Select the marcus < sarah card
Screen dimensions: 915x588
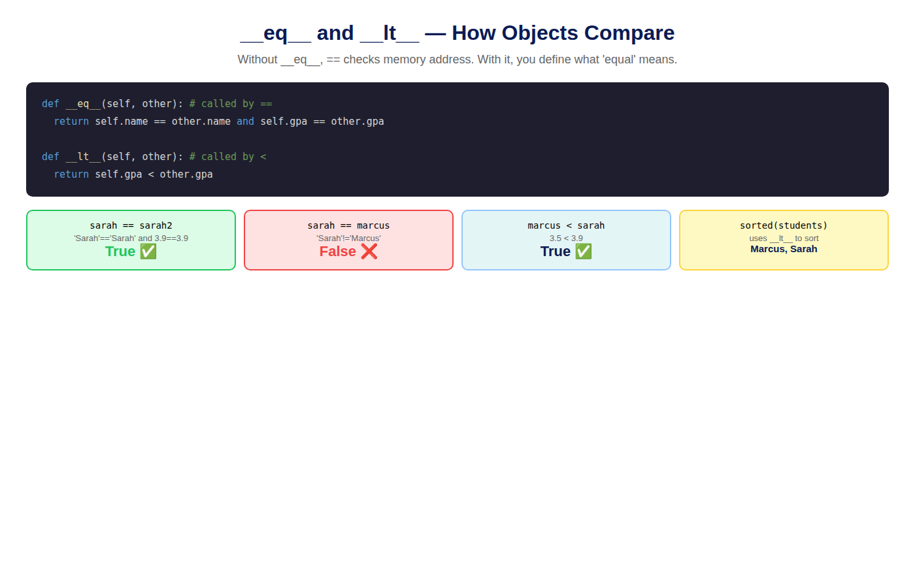click(566, 240)
